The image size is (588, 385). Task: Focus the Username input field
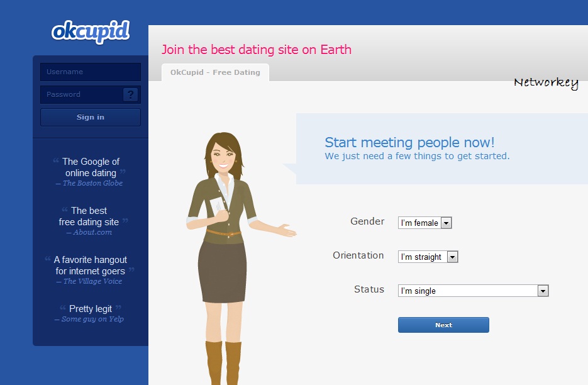pos(91,72)
